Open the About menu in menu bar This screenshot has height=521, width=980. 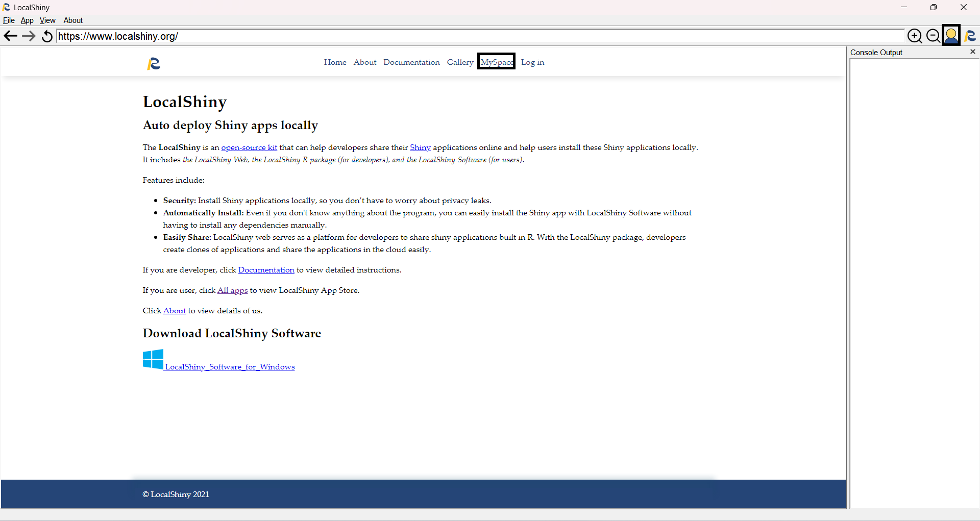(x=73, y=20)
